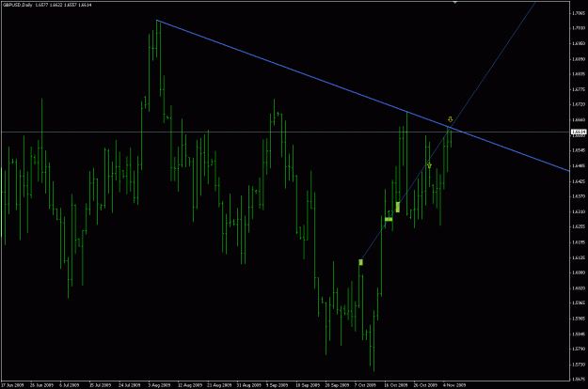Screen dimensions: 588x389
Task: Click the 1.6020 price scale label
Action: [579, 288]
